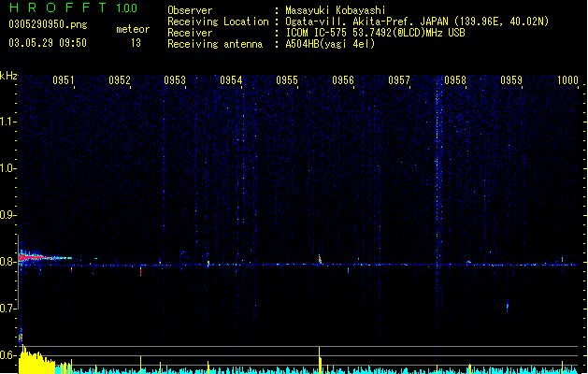Click the 0954 time marker
Image resolution: width=588 pixels, height=374 pixels.
[x=231, y=80]
